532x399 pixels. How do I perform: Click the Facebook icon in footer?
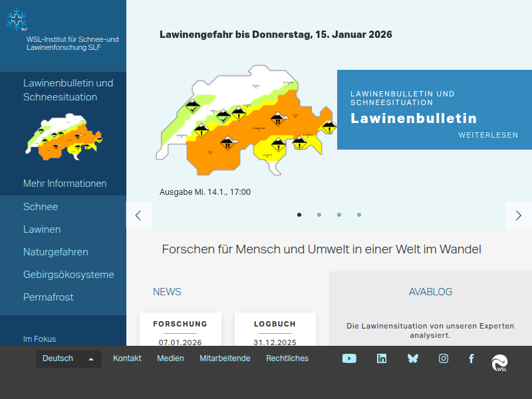click(x=471, y=358)
